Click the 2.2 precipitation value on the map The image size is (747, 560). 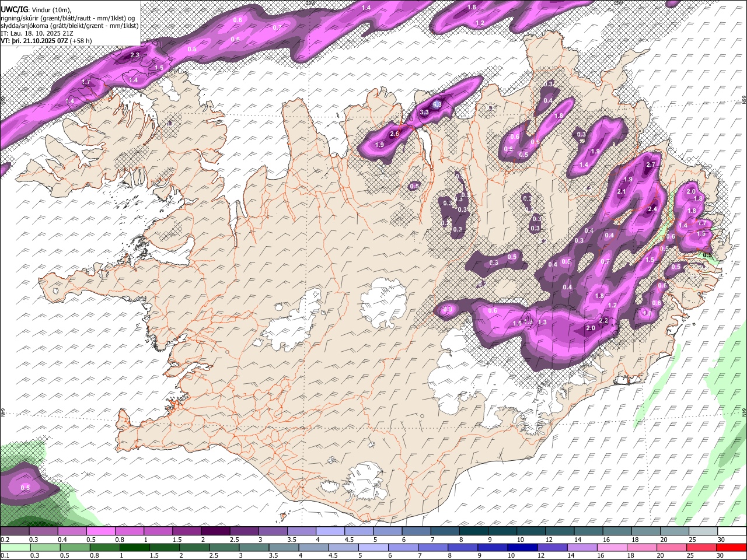(x=603, y=320)
